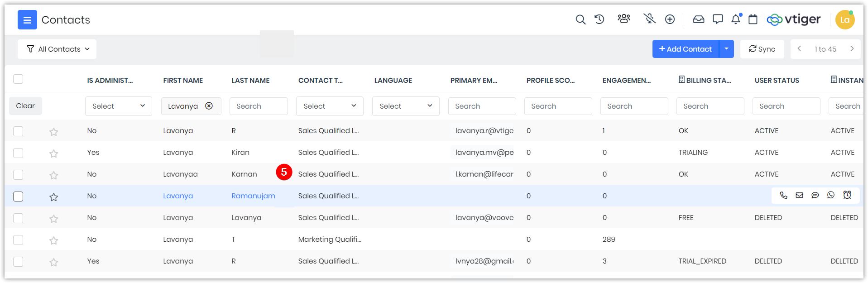Click the Sync button
This screenshot has height=283, width=868.
click(x=762, y=49)
